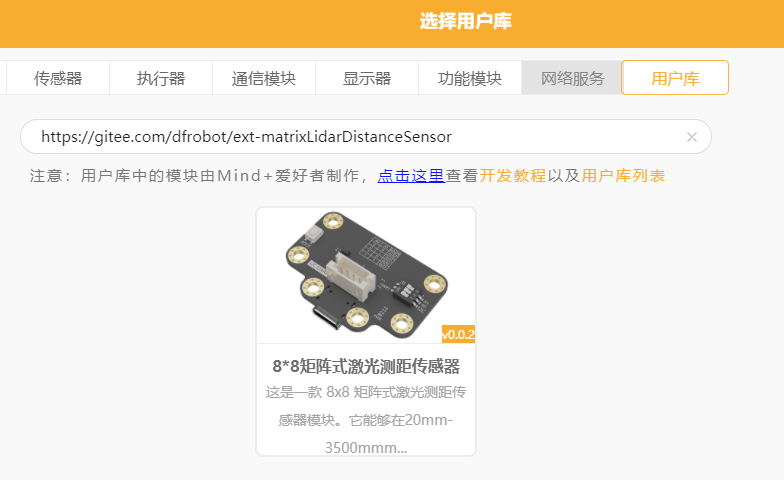The image size is (784, 480).
Task: Switch to the 网络服务 tab
Action: pyautogui.click(x=572, y=78)
